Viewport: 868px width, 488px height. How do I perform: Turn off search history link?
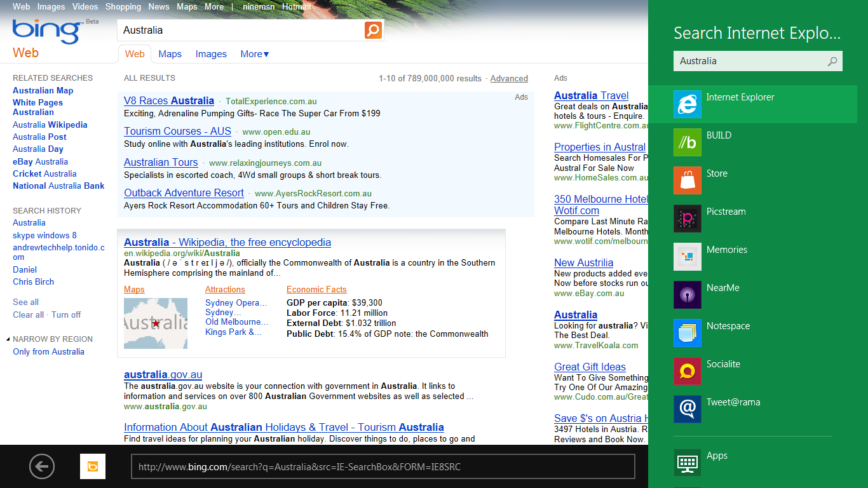[66, 315]
